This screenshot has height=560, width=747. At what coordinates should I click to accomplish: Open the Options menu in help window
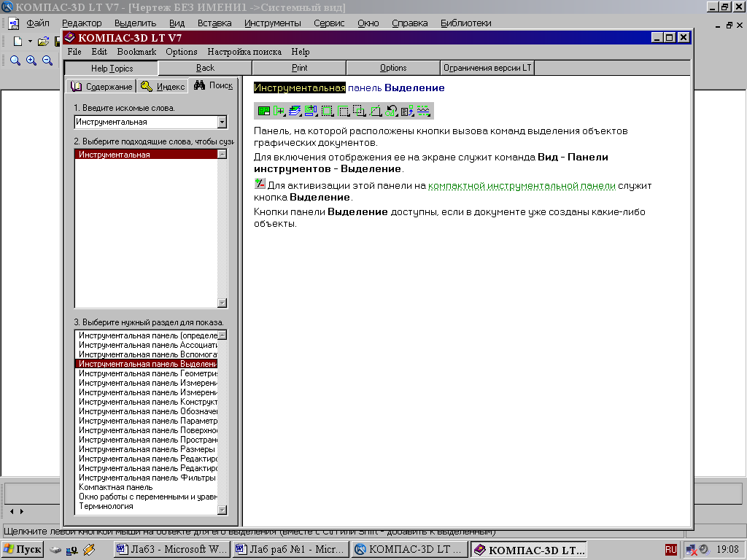pyautogui.click(x=182, y=52)
